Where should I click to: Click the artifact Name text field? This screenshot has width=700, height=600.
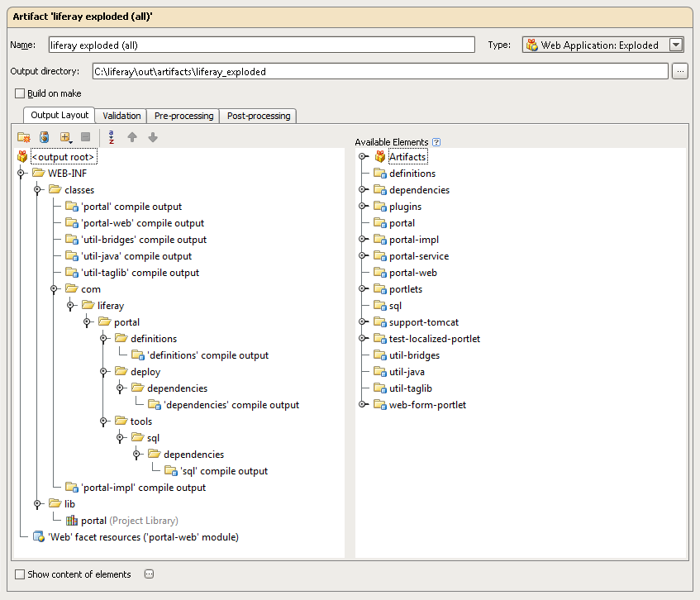tap(260, 45)
